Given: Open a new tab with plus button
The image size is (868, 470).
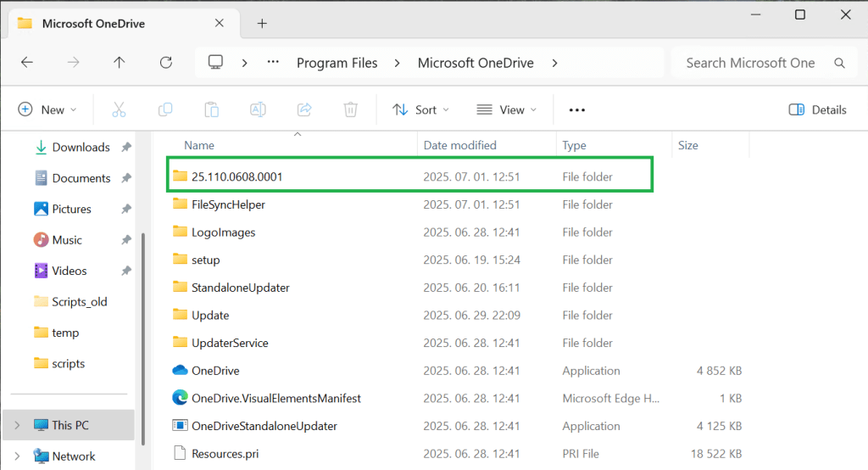Looking at the screenshot, I should (262, 24).
